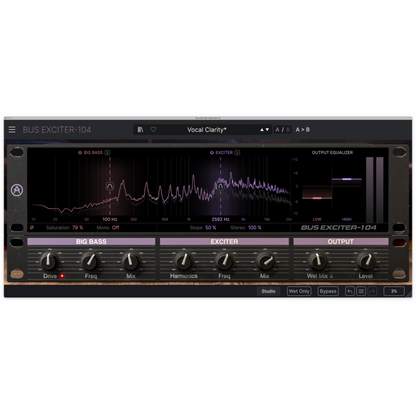
Task: Toggle the lock icon beside Wet Mix
Action: coord(331,276)
